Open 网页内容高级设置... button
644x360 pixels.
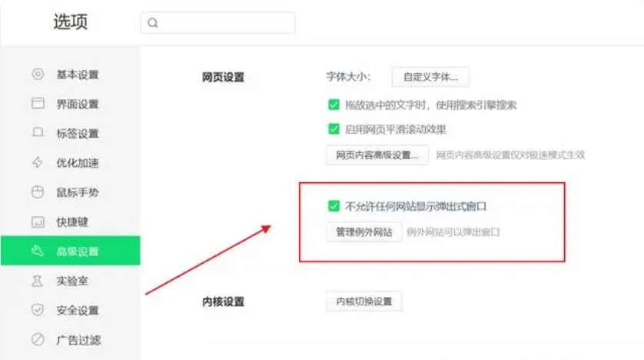click(x=377, y=155)
